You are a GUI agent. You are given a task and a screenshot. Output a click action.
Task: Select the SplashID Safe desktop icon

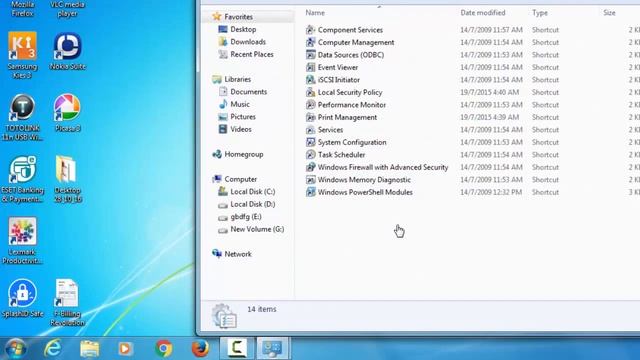pyautogui.click(x=22, y=293)
